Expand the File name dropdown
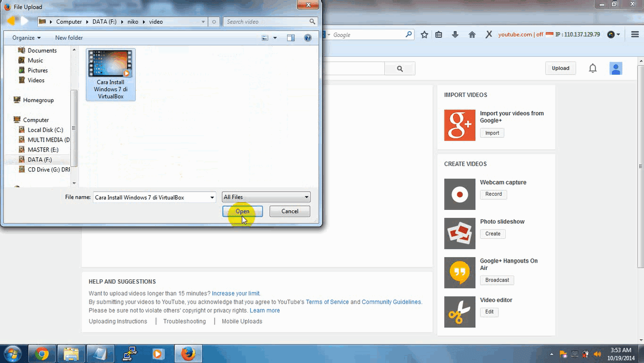This screenshot has height=363, width=644. (x=212, y=197)
